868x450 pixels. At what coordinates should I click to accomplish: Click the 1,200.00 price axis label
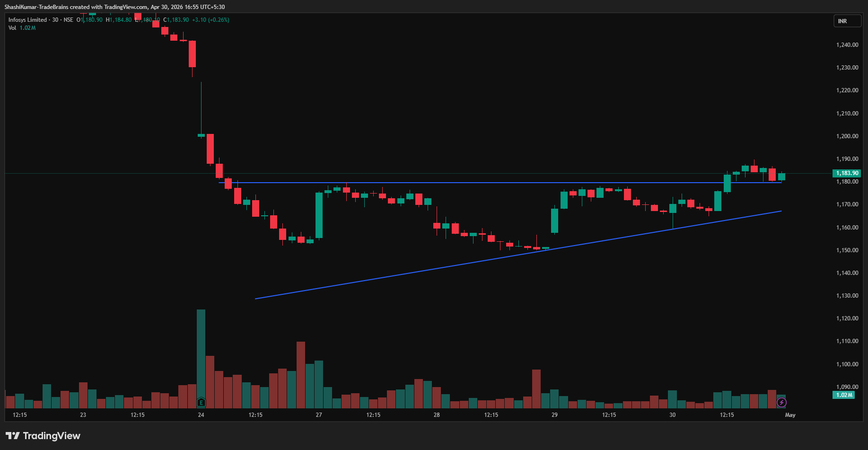(x=847, y=136)
